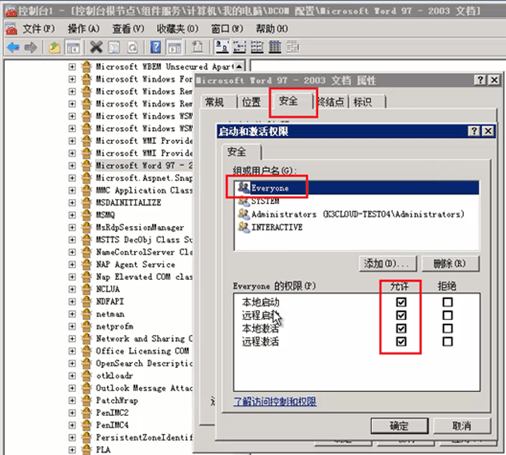
Task: Toggle Allow checkbox for 远程激活
Action: (401, 341)
